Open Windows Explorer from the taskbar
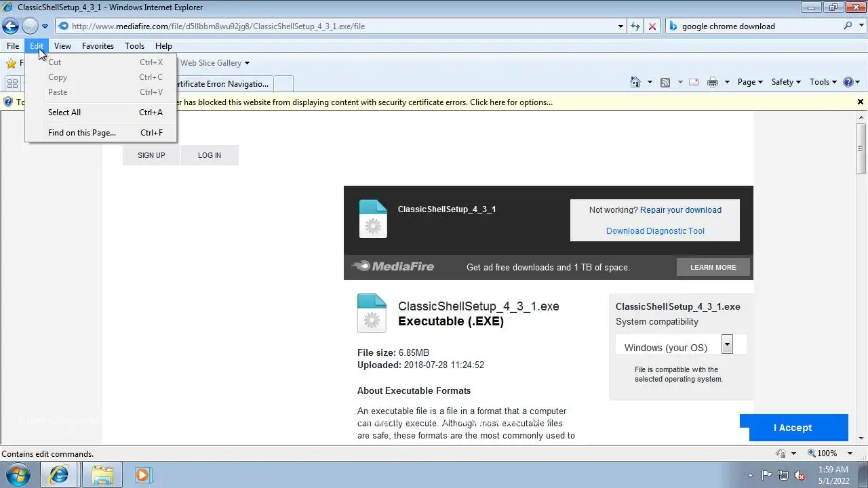The image size is (868, 488). [x=102, y=475]
